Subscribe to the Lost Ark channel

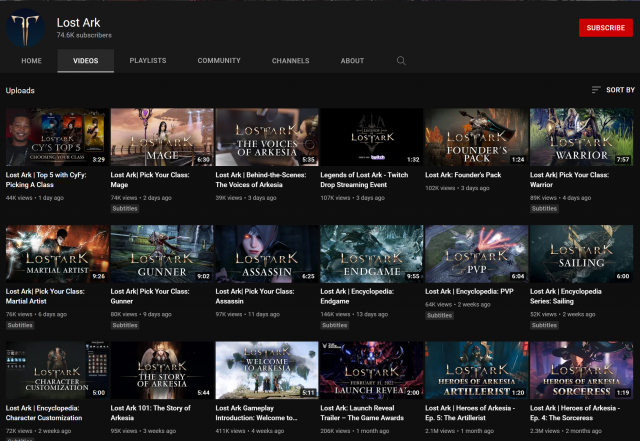pos(605,28)
